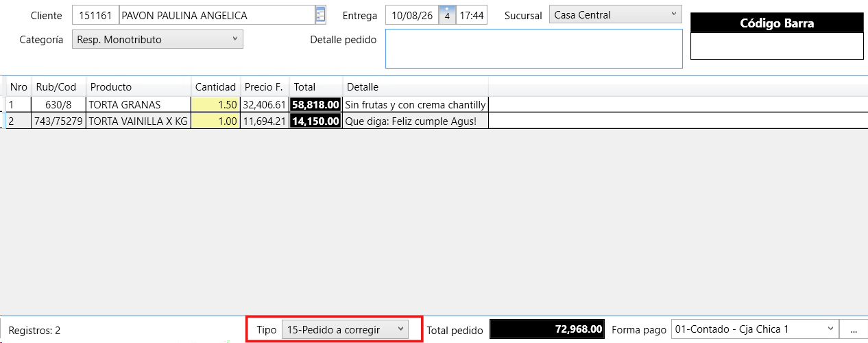Edit quantity 1.00 of TORTA VAINILLA

click(216, 121)
